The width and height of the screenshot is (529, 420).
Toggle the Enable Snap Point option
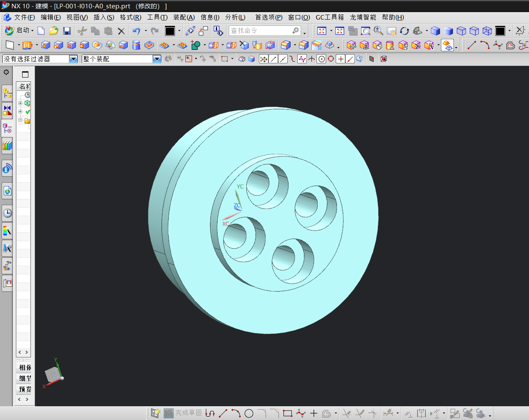[x=263, y=59]
